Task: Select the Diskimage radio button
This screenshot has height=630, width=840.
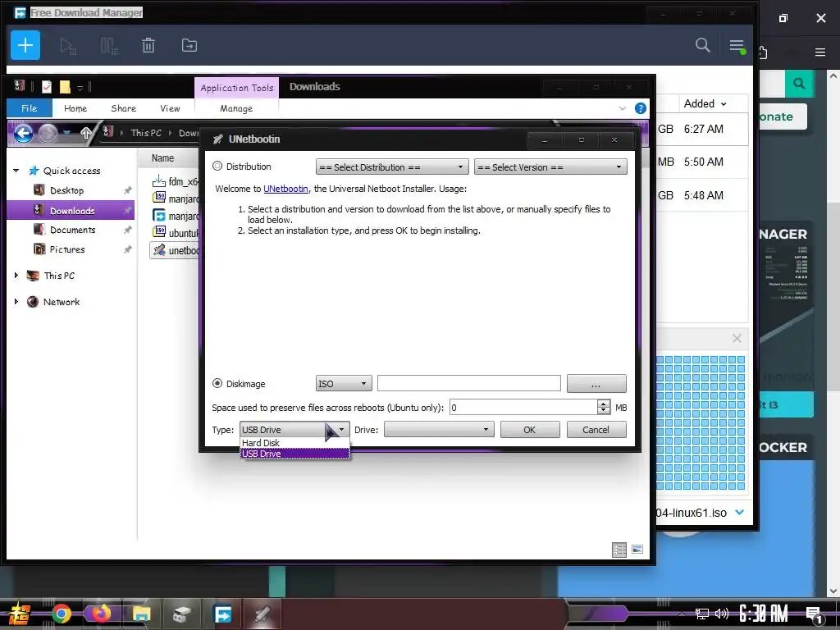Action: 217,384
